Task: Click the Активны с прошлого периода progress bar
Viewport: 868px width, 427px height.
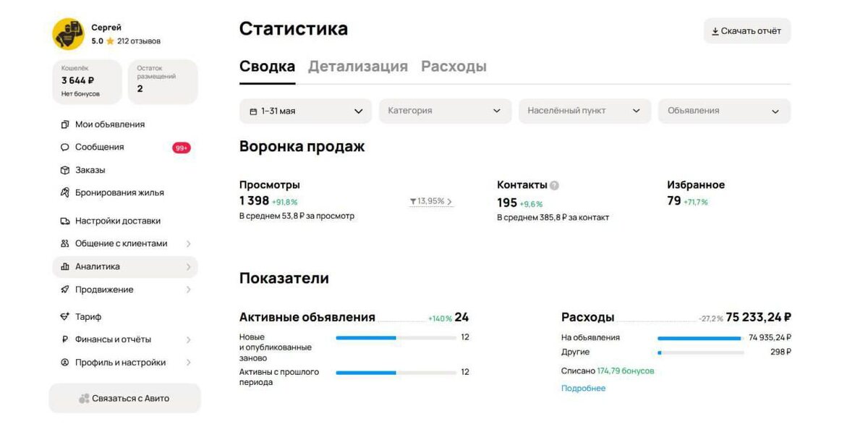Action: pos(395,372)
